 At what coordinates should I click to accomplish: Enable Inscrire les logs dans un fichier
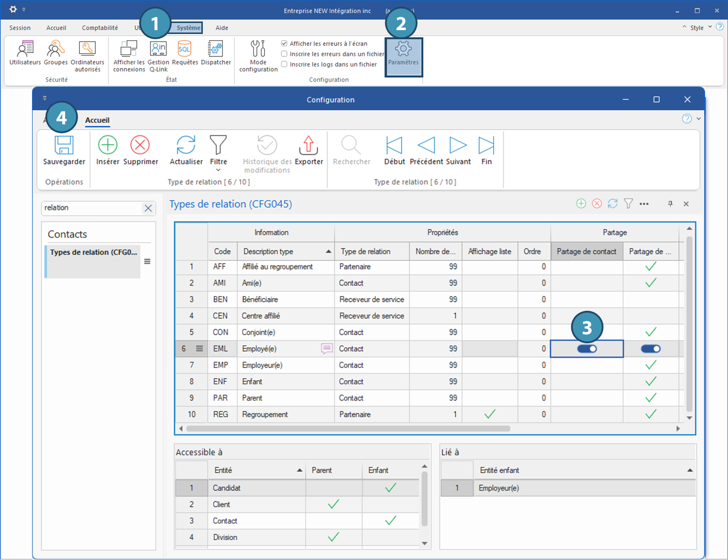pos(284,65)
